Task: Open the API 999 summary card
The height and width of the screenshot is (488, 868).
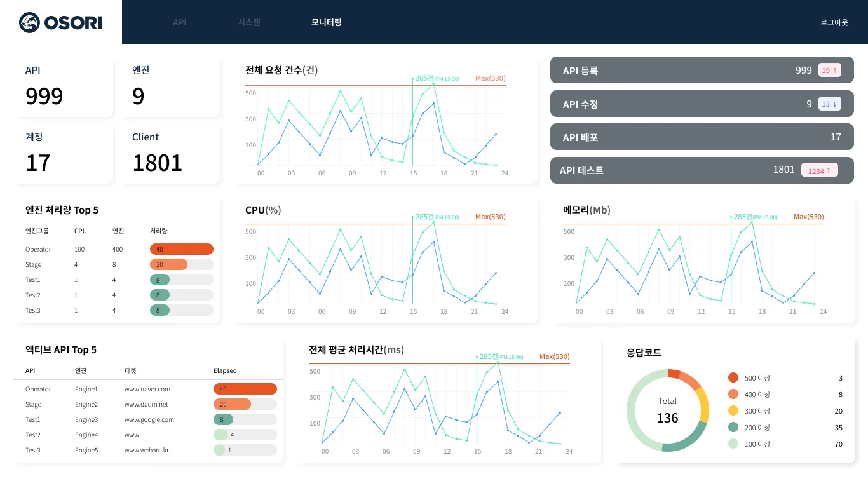Action: [x=63, y=88]
